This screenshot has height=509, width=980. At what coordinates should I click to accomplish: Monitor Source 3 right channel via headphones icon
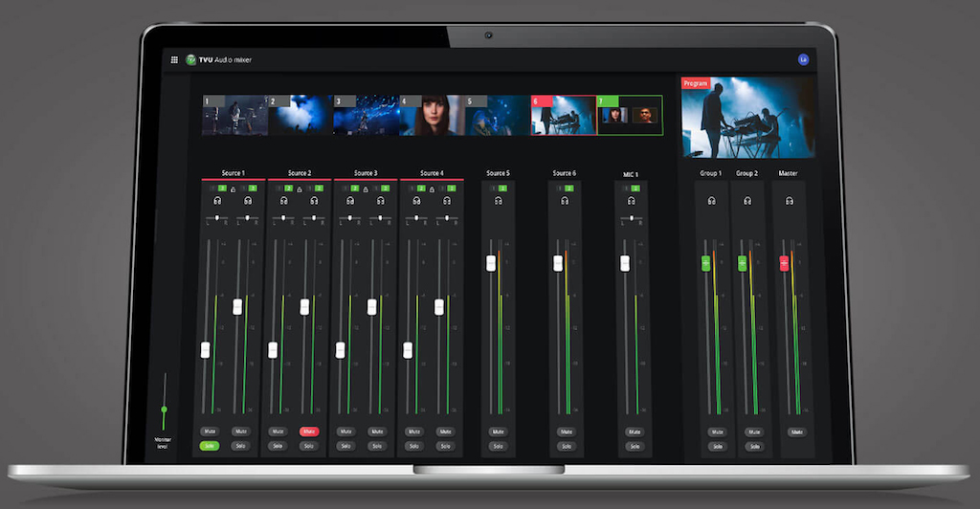coord(381,201)
